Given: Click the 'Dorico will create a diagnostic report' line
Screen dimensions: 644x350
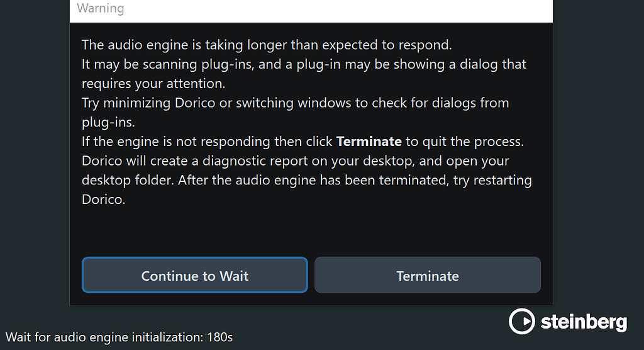Looking at the screenshot, I should click(295, 161).
